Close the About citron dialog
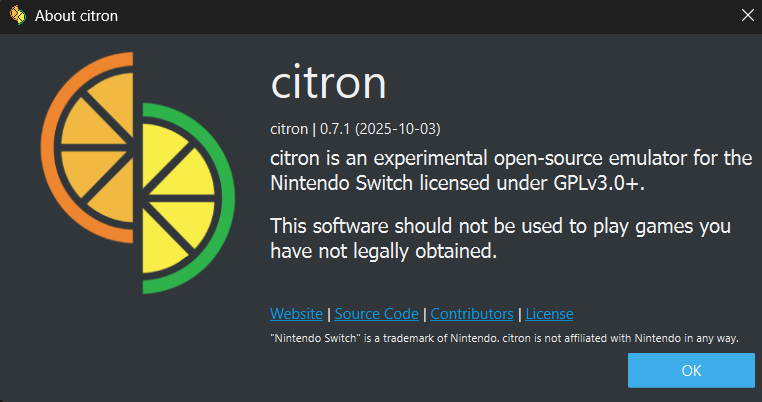Screen dimensions: 762x402 coord(747,16)
